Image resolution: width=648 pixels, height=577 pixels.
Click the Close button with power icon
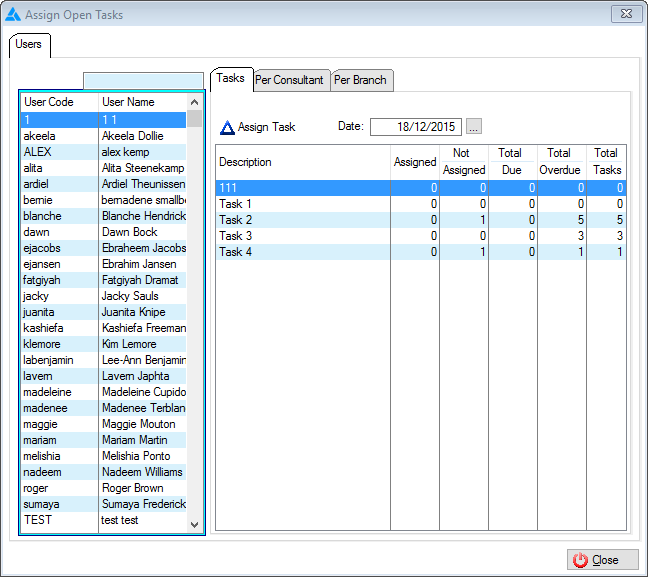[x=602, y=560]
